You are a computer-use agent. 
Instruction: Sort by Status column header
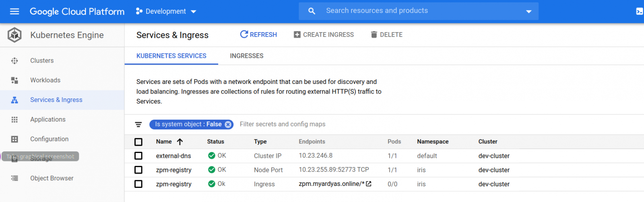(215, 142)
